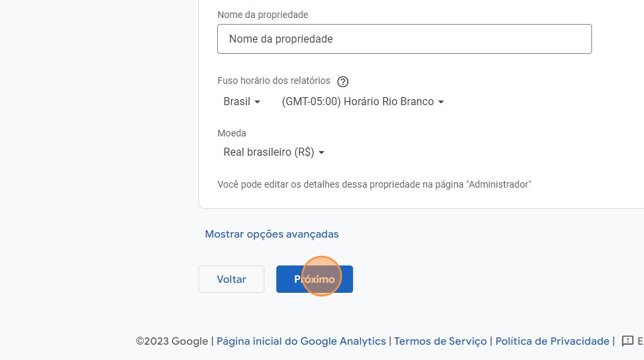The width and height of the screenshot is (644, 360).
Task: Open the Termos de Serviço link
Action: pos(440,341)
